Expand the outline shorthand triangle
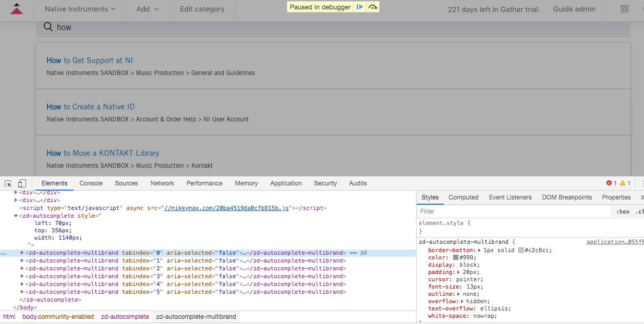The height and width of the screenshot is (324, 644). (459, 294)
